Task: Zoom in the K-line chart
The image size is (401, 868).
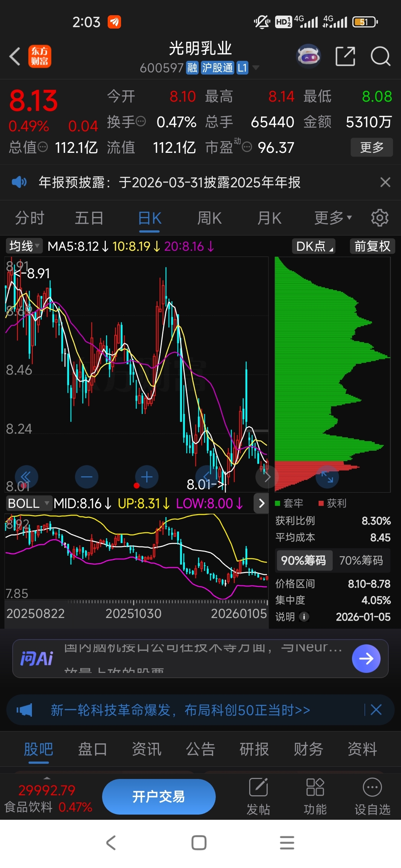Action: tap(147, 477)
